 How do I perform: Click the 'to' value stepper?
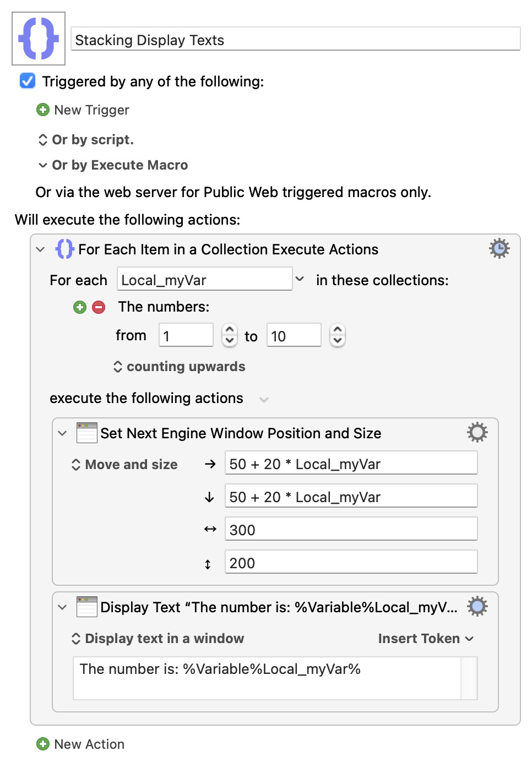coord(338,335)
